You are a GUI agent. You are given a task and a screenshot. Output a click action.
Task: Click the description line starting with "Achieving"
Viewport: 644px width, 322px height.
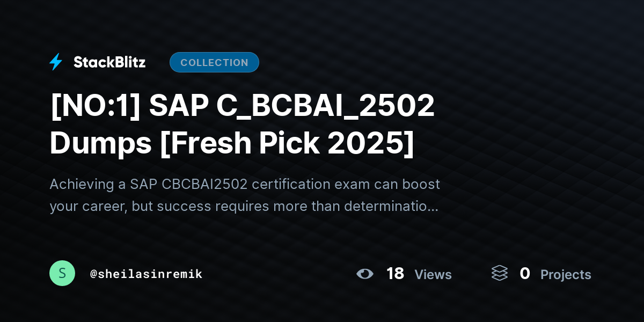[x=244, y=184]
